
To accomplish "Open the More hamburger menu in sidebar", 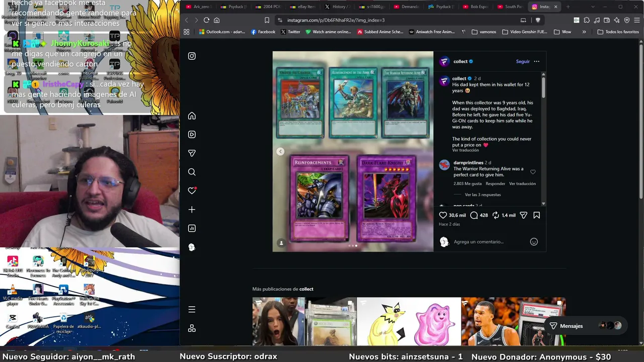I will tap(192, 310).
